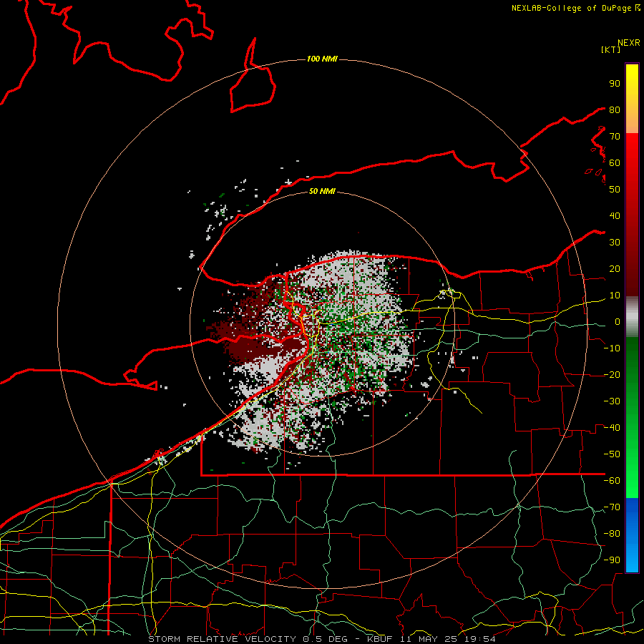Select the 50 NMI range ring label
Viewport: 644px width, 644px height.
point(322,191)
